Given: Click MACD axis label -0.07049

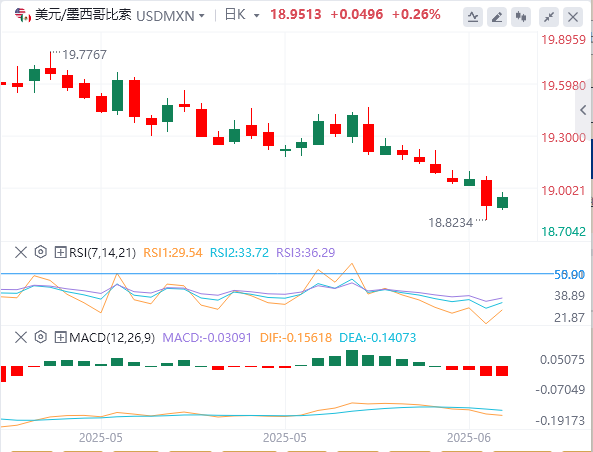Looking at the screenshot, I should coord(560,390).
